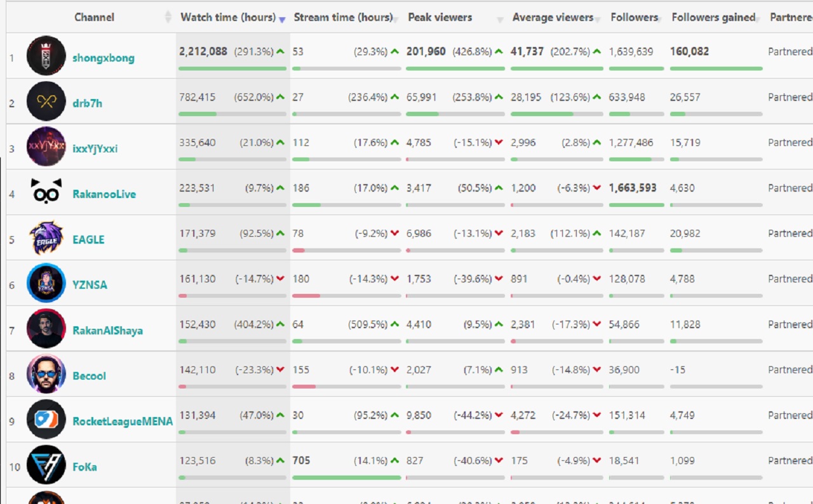Viewport: 813px width, 504px height.
Task: Sort by Followers column
Action: coord(635,17)
